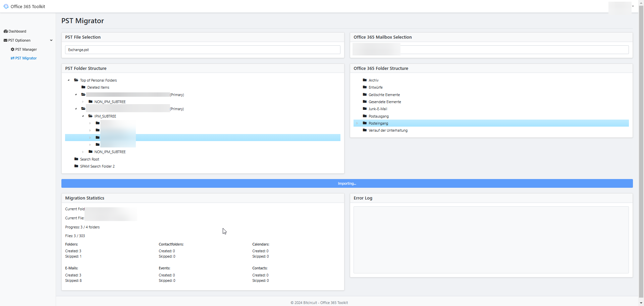Select the 'Files: 3 / 303' text
644x306 pixels.
pos(75,236)
